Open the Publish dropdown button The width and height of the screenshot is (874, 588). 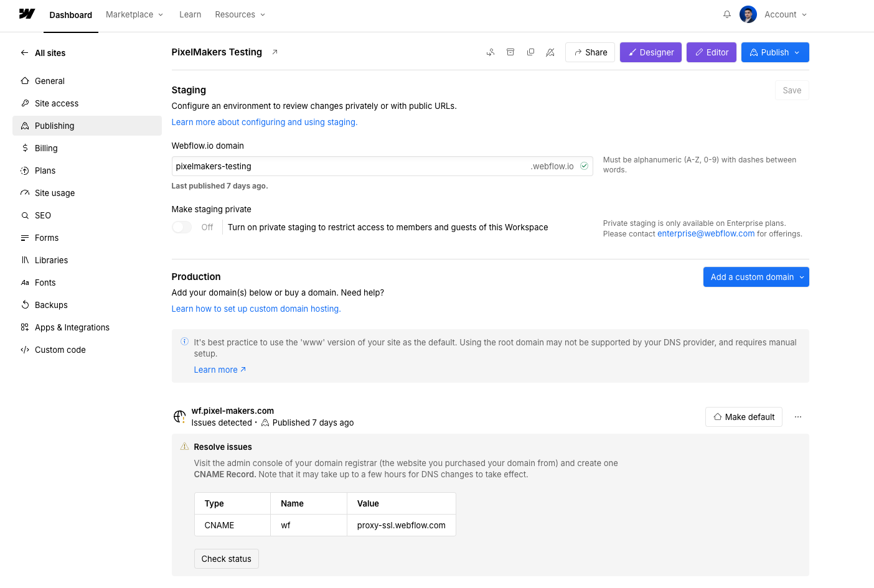click(x=775, y=52)
